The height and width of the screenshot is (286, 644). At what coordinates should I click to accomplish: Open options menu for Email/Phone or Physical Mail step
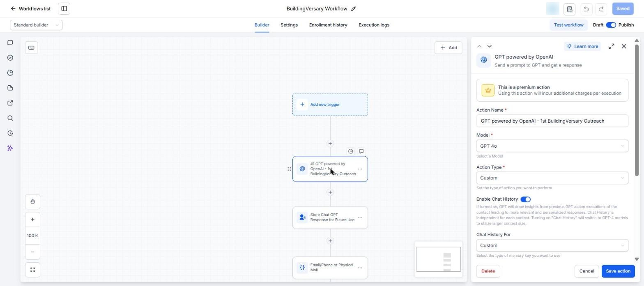(x=360, y=268)
